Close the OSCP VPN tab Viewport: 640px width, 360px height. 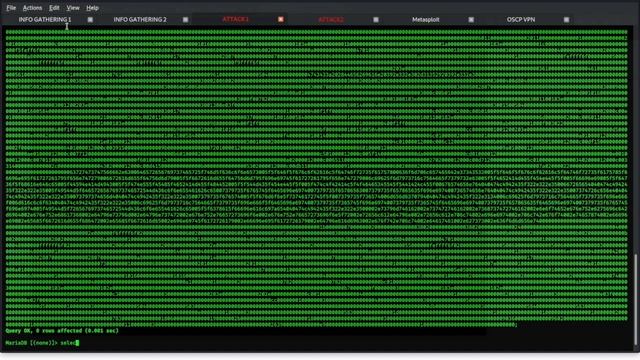tap(566, 20)
